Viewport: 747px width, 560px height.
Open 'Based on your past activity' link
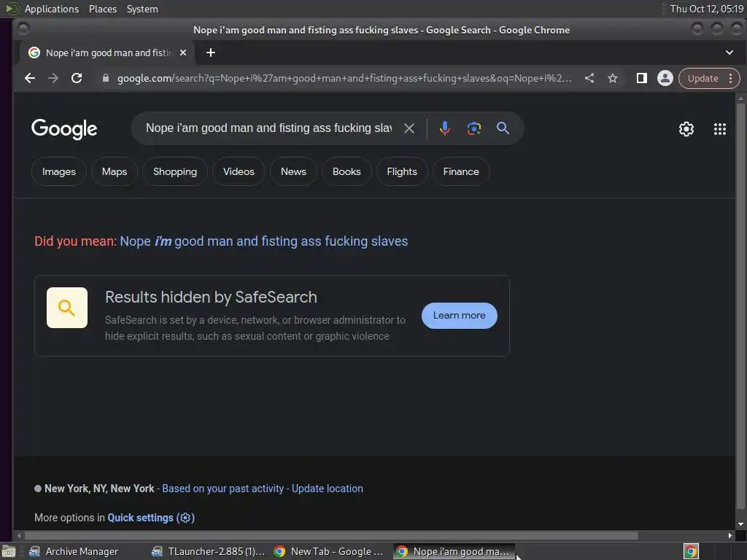[x=223, y=489]
